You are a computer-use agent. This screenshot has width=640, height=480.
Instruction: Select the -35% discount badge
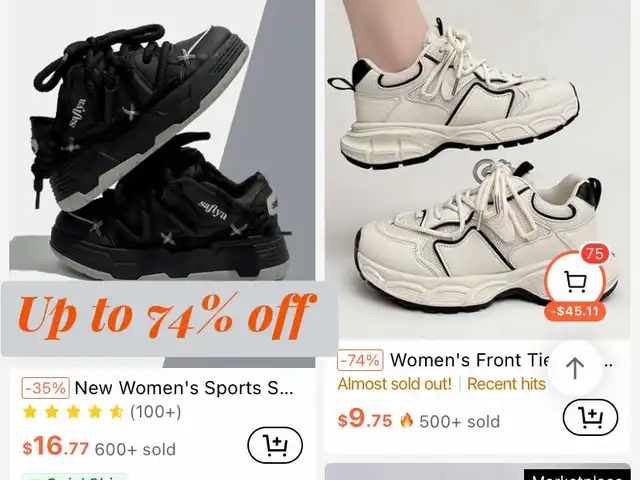[x=45, y=388]
